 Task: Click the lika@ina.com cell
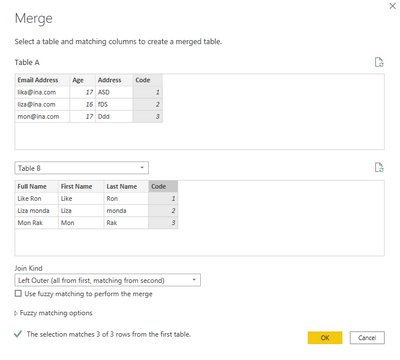(x=42, y=92)
